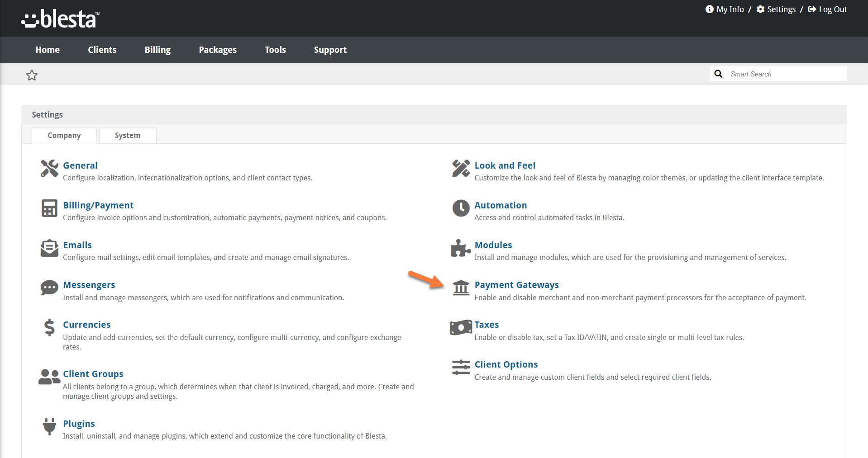Viewport: 868px width, 458px height.
Task: Open the Billing menu in navigation
Action: tap(157, 50)
